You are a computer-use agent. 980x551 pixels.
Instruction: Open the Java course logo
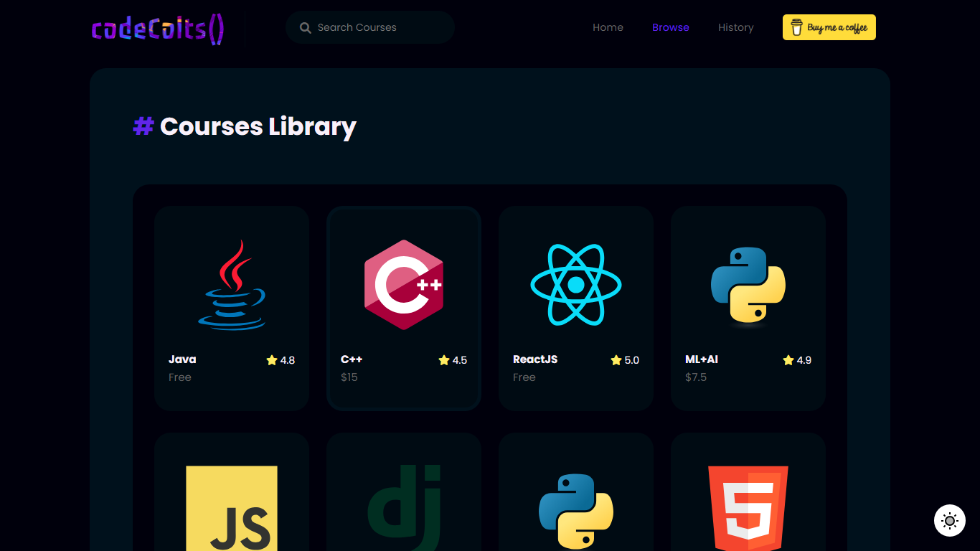coord(232,285)
